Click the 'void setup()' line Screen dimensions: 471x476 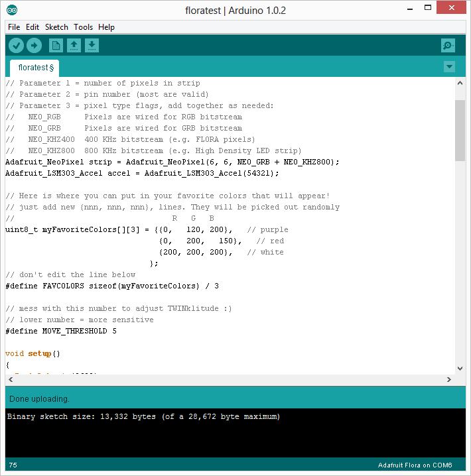[33, 353]
